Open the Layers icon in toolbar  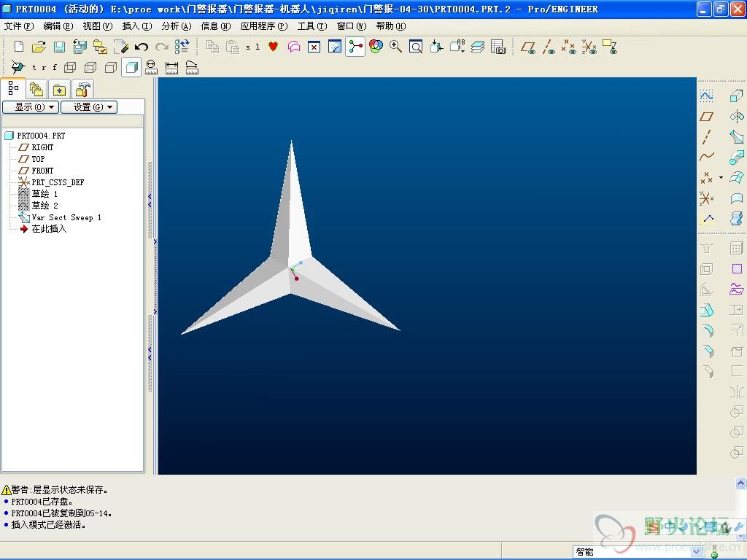[x=478, y=47]
